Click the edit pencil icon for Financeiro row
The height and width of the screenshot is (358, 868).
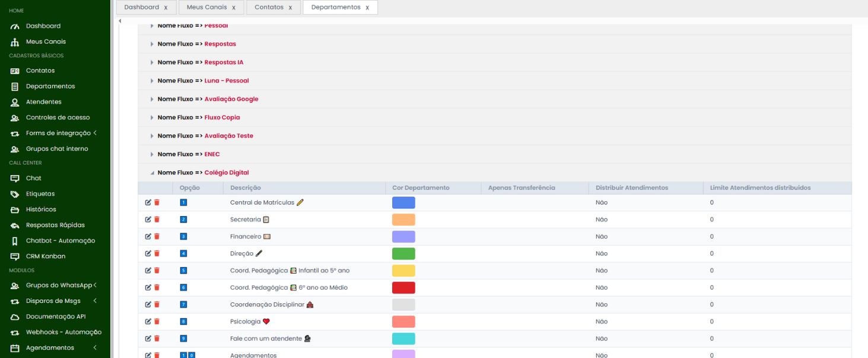(x=148, y=236)
